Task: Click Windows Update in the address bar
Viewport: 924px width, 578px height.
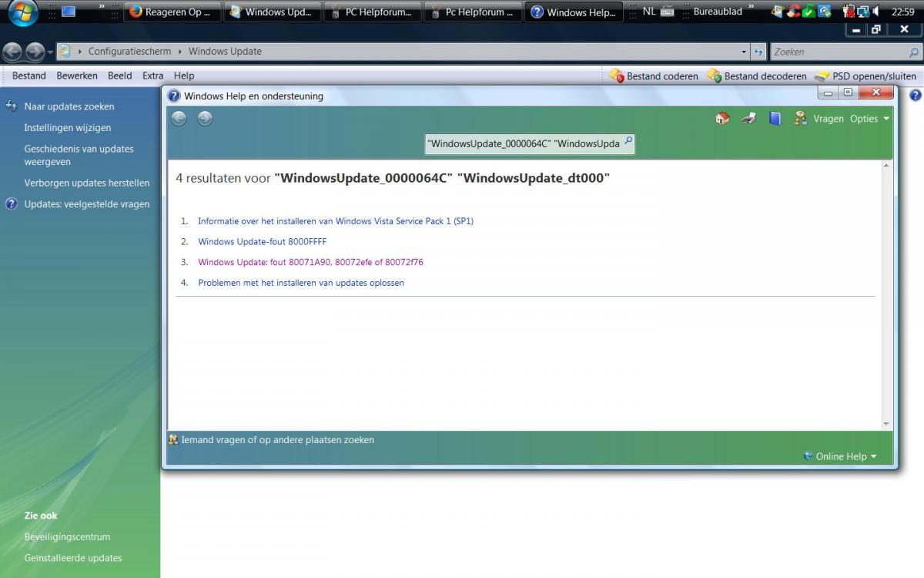Action: (225, 52)
